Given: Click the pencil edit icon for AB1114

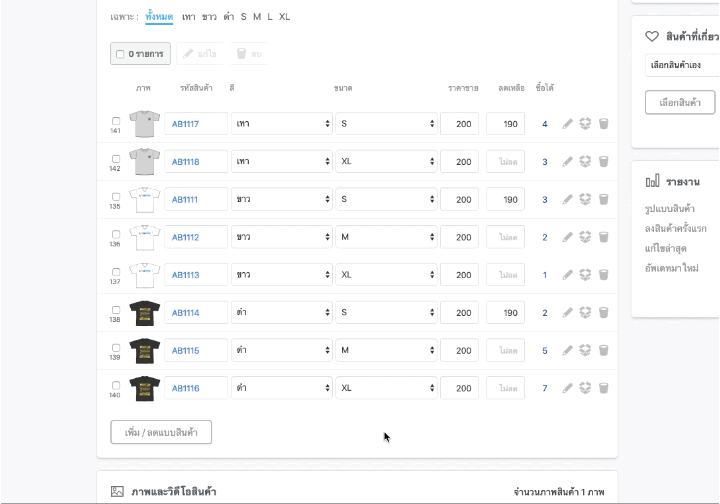Looking at the screenshot, I should point(568,313).
